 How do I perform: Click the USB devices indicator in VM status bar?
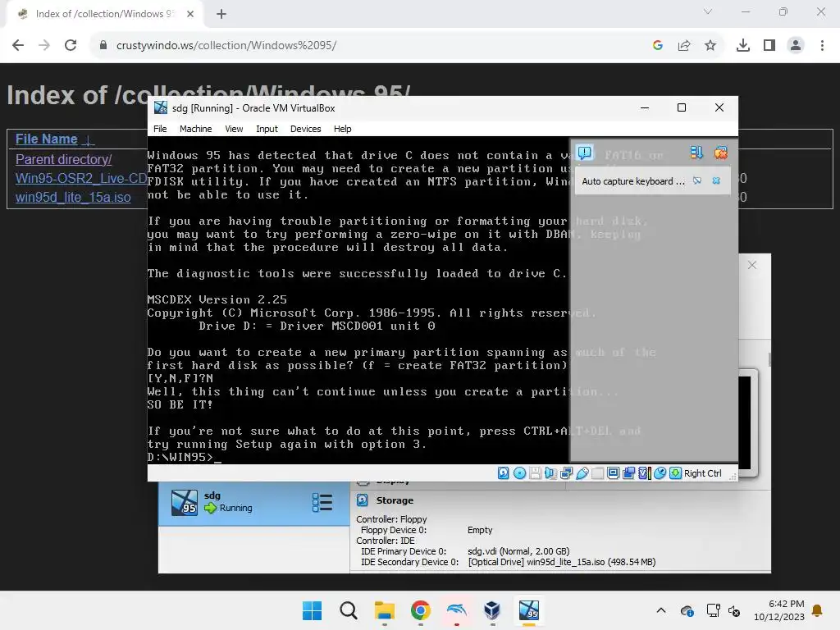point(582,473)
